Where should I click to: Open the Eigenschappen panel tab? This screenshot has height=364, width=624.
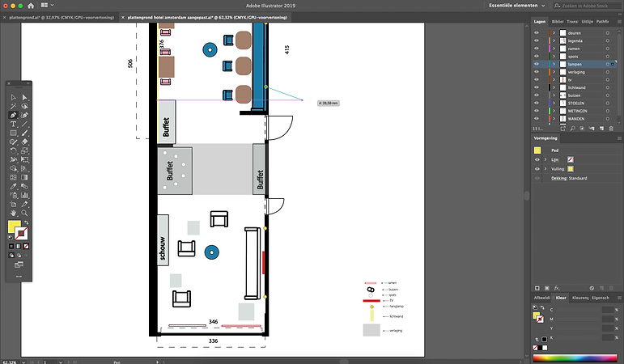600,298
